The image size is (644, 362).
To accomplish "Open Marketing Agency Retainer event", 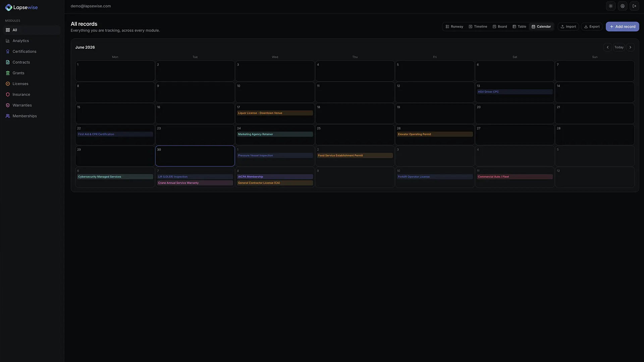I will [x=275, y=134].
